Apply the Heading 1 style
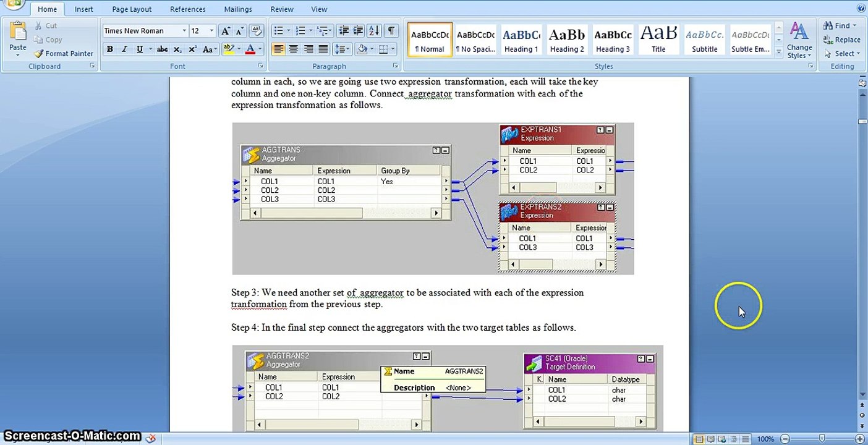The image size is (868, 445). pyautogui.click(x=521, y=40)
